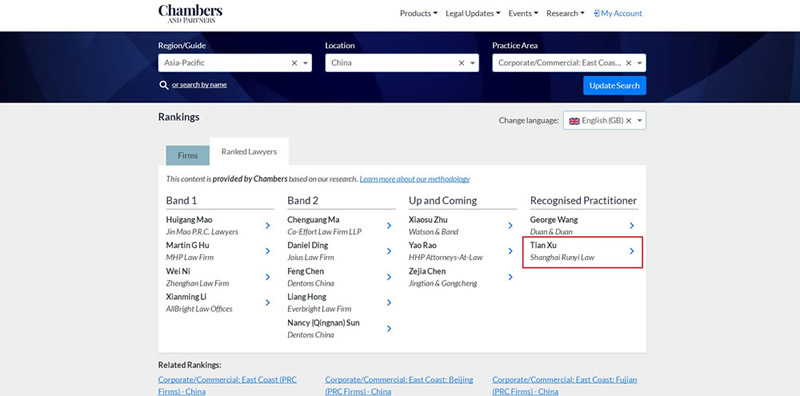Clear the English (GB) language selection
Image resolution: width=800 pixels, height=396 pixels.
629,120
